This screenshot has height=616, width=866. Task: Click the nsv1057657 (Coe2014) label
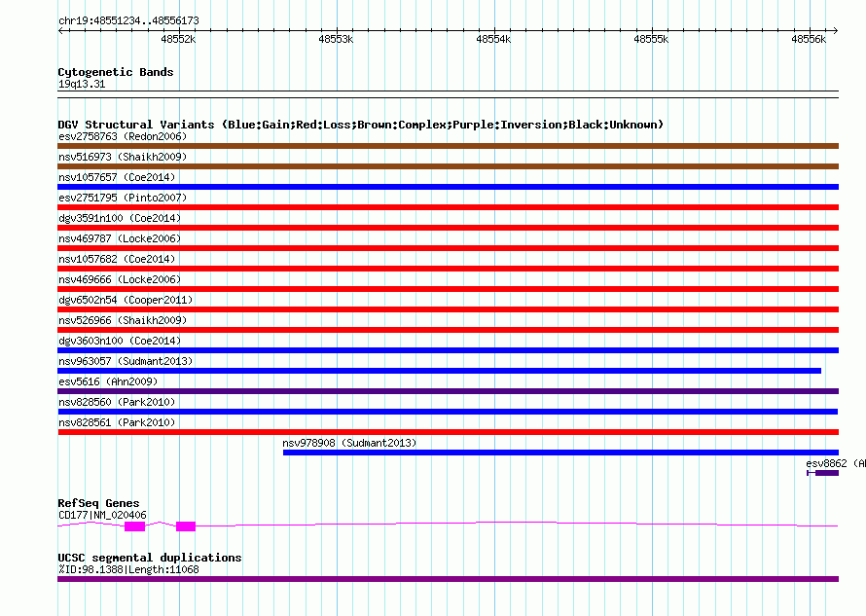pyautogui.click(x=117, y=177)
